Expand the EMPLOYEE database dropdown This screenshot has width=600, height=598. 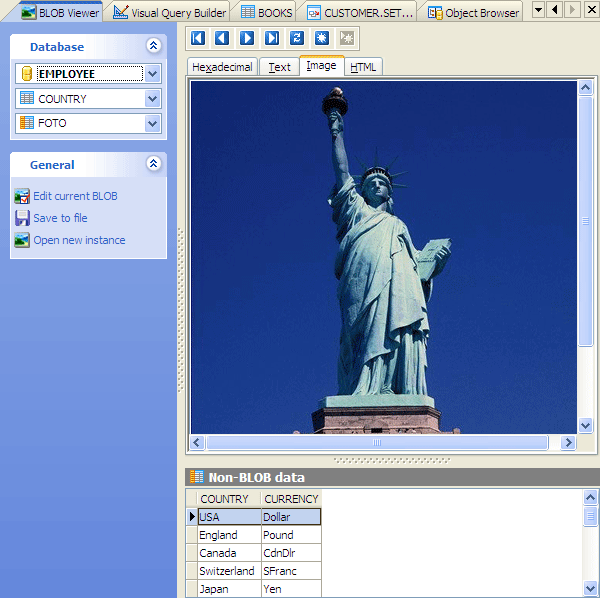pos(153,74)
